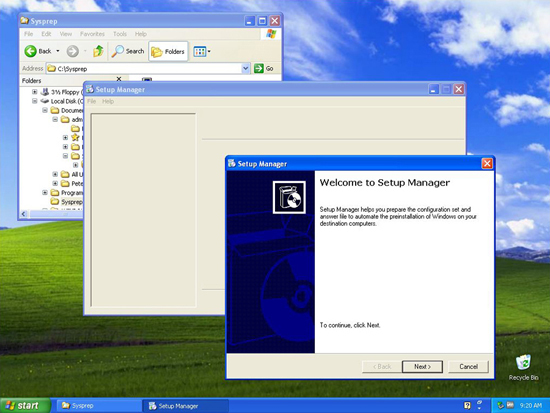Click the first system tray icon
550x413 pixels.
(x=501, y=406)
